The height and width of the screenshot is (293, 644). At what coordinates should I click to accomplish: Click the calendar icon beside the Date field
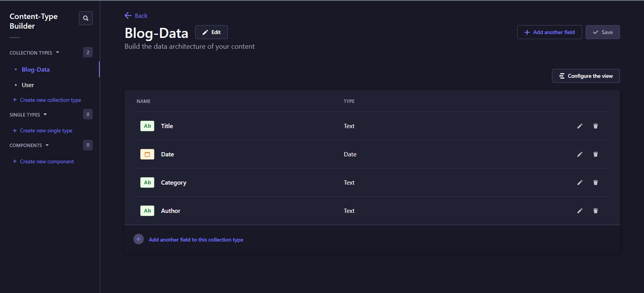(x=147, y=154)
